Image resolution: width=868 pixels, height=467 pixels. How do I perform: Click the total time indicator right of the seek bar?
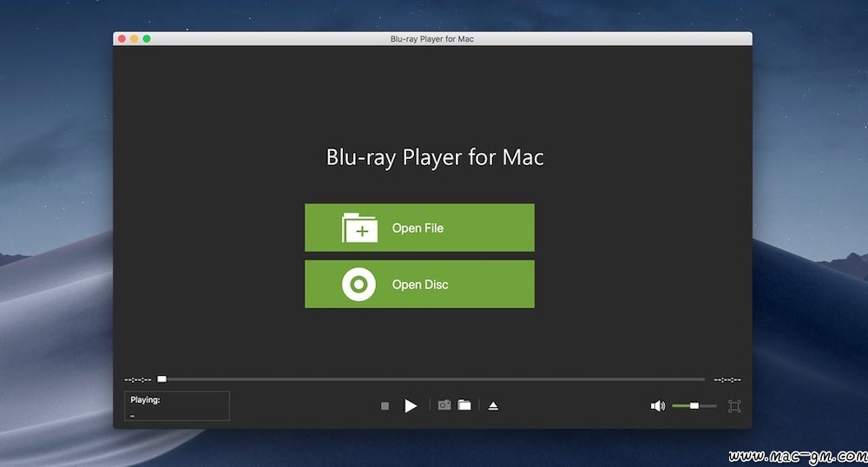[727, 379]
